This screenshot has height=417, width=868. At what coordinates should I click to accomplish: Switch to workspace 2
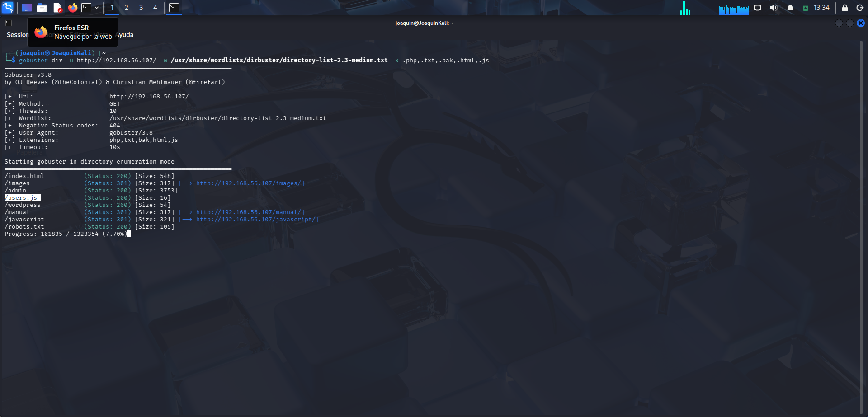[x=126, y=8]
